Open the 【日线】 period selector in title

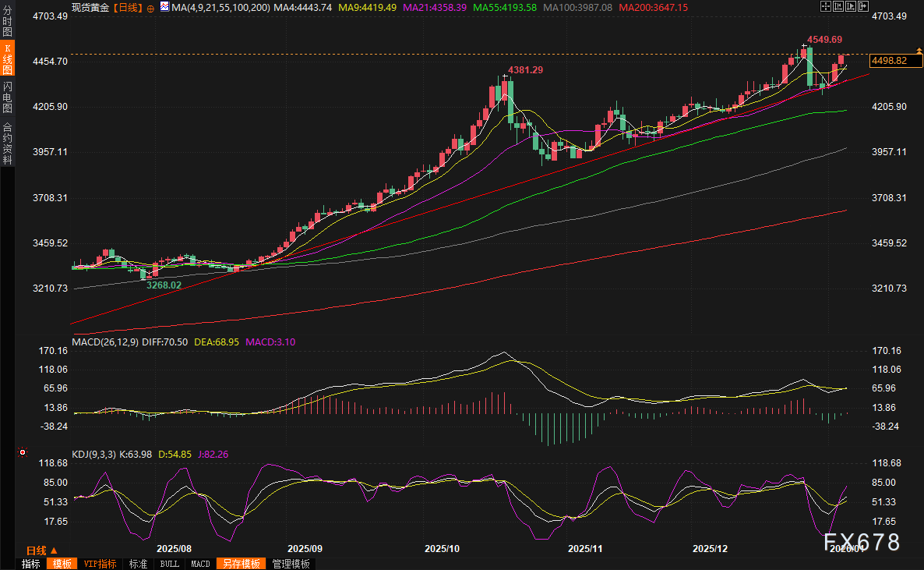click(128, 6)
